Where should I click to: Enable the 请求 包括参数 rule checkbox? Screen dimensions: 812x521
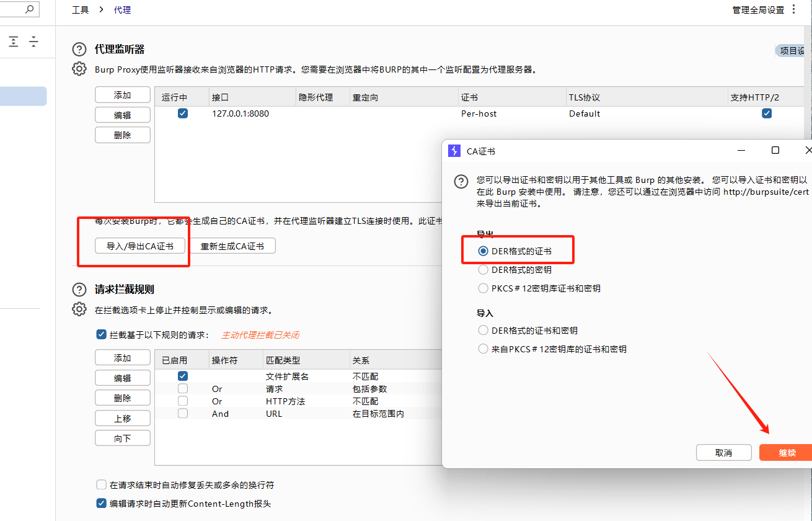[x=183, y=389]
